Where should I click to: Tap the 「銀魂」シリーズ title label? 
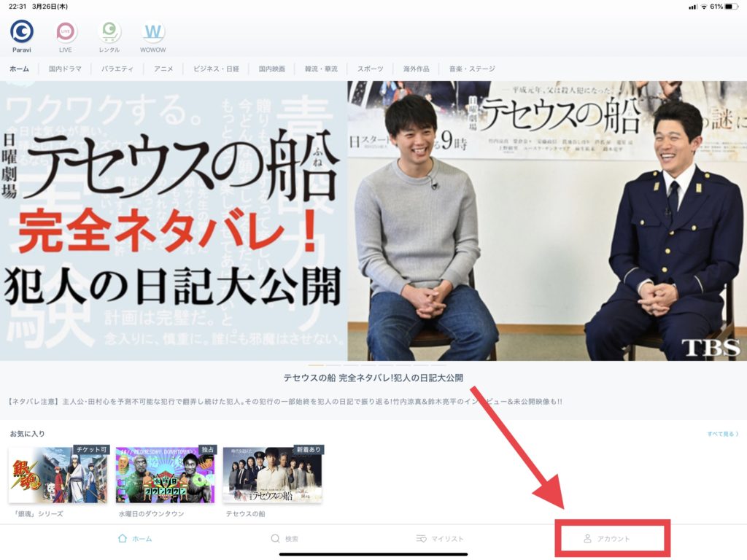38,514
